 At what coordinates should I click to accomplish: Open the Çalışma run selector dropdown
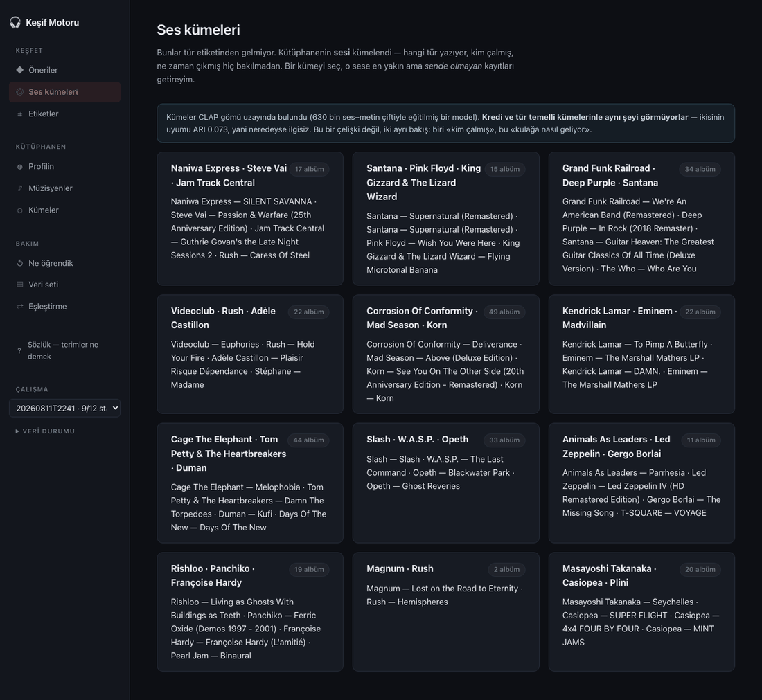(64, 408)
